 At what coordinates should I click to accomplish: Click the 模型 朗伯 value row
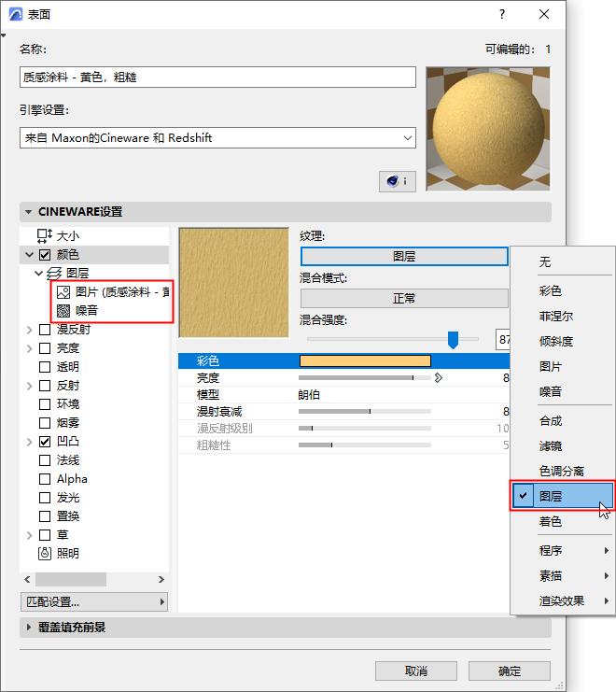pyautogui.click(x=344, y=394)
